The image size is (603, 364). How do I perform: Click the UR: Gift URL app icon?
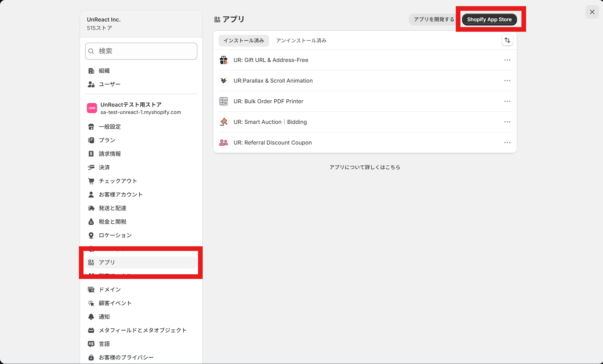(224, 60)
